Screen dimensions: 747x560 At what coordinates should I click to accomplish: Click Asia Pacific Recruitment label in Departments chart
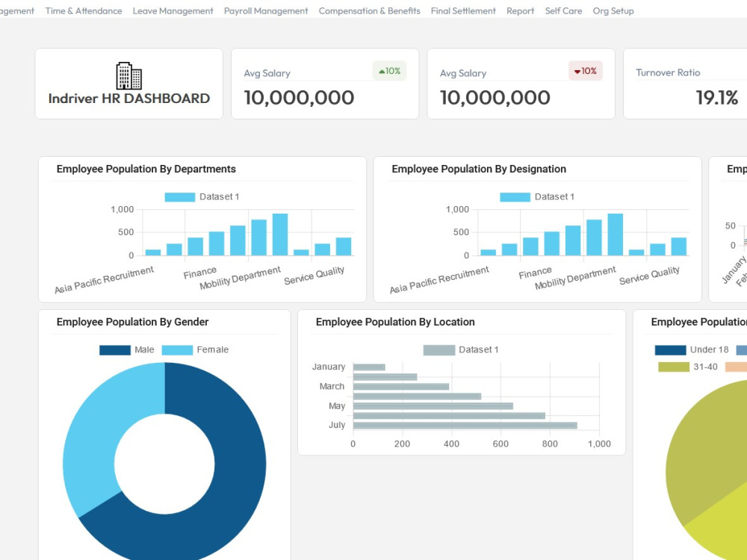click(x=104, y=280)
